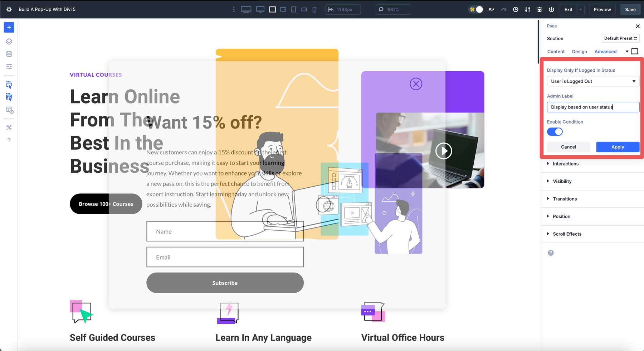Switch to the Content tab
The image size is (644, 351).
pyautogui.click(x=556, y=52)
